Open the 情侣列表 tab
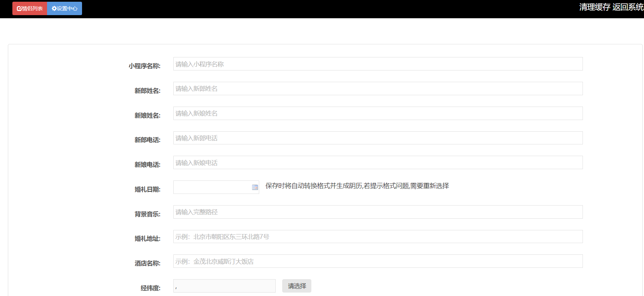 click(x=30, y=8)
